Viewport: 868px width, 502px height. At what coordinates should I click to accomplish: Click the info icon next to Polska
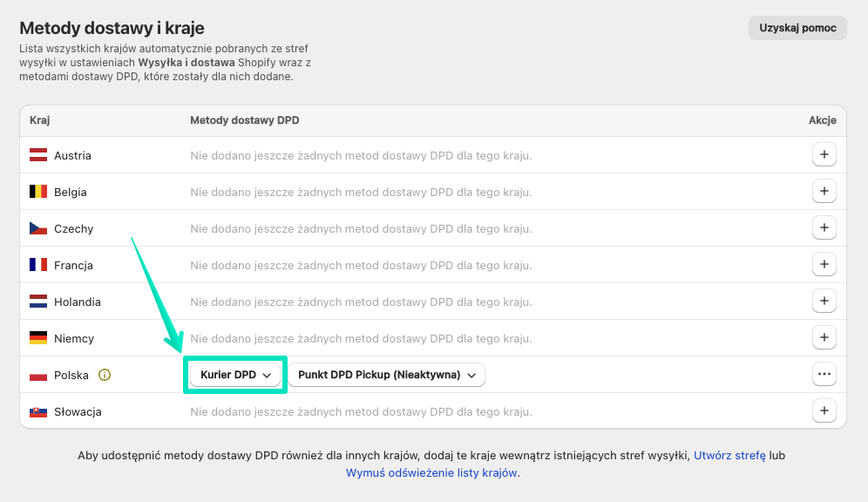tap(104, 375)
